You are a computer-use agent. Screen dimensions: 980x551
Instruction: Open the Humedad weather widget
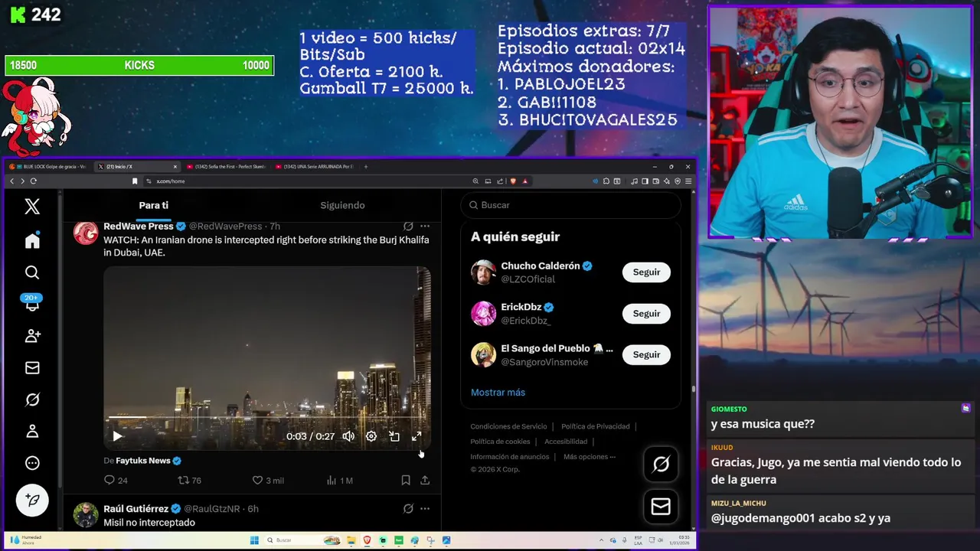pos(24,540)
